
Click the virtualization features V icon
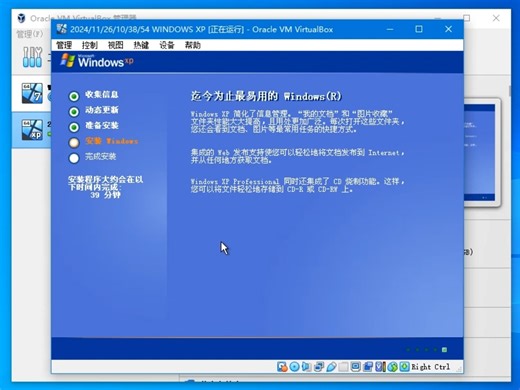pos(380,367)
